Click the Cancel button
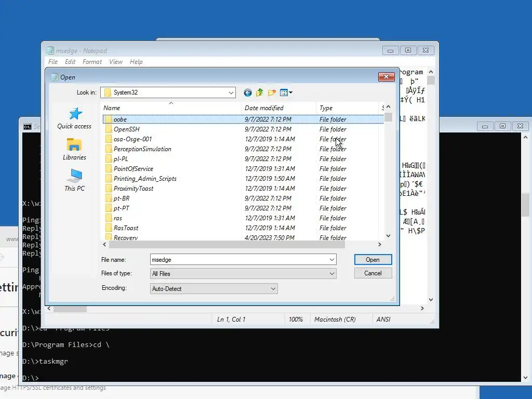Screen dimensions: 532x399 click(373, 273)
